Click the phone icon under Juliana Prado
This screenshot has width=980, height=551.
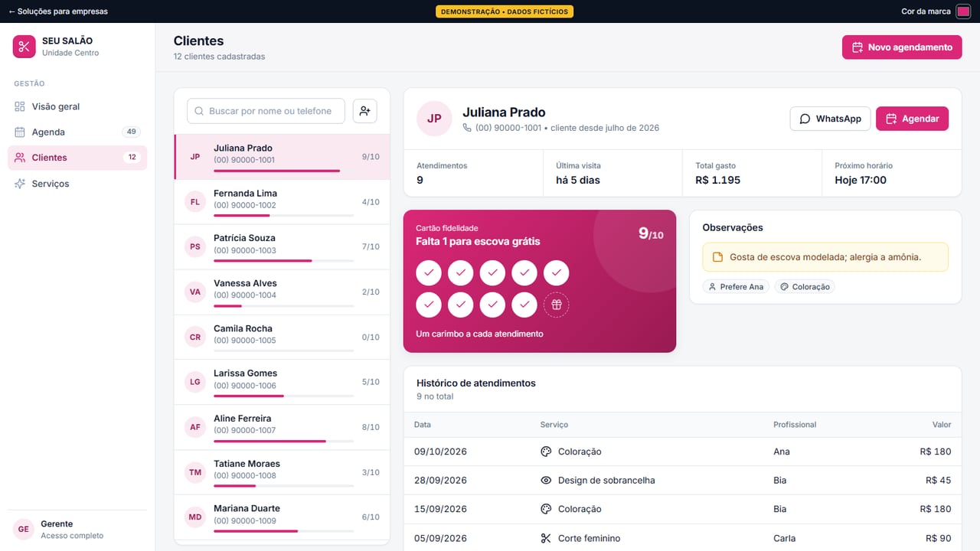[x=467, y=128]
